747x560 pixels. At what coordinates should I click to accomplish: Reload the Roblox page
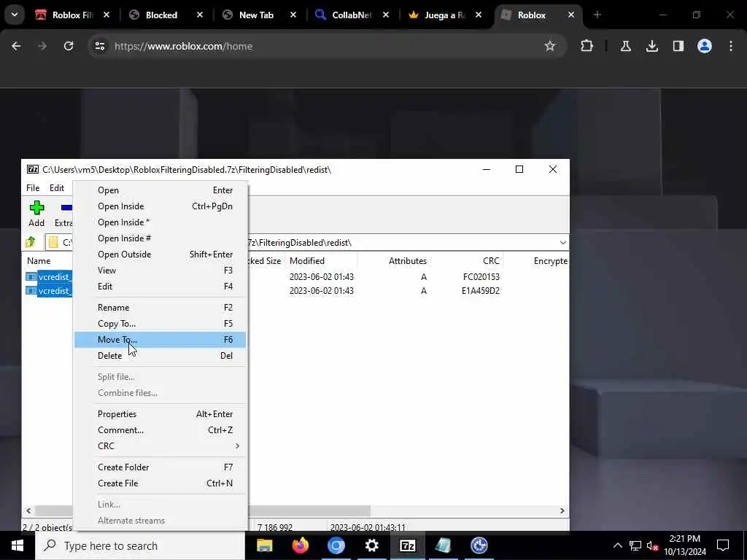[69, 46]
